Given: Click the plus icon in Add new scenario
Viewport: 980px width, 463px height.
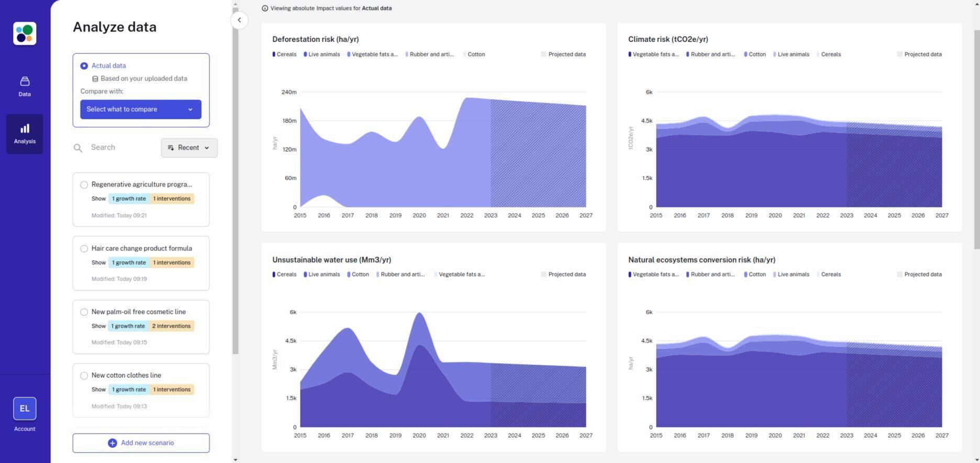Looking at the screenshot, I should tap(112, 443).
